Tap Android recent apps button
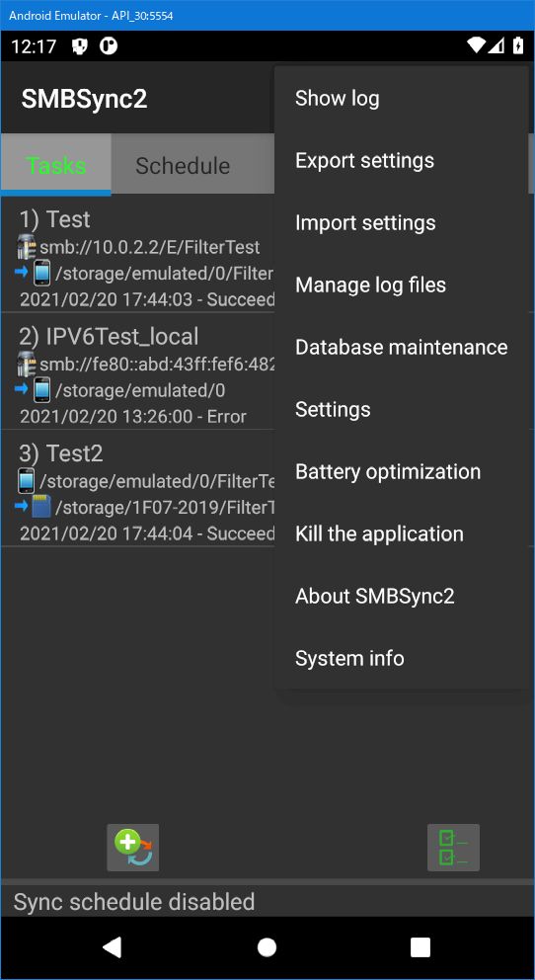 pyautogui.click(x=420, y=947)
